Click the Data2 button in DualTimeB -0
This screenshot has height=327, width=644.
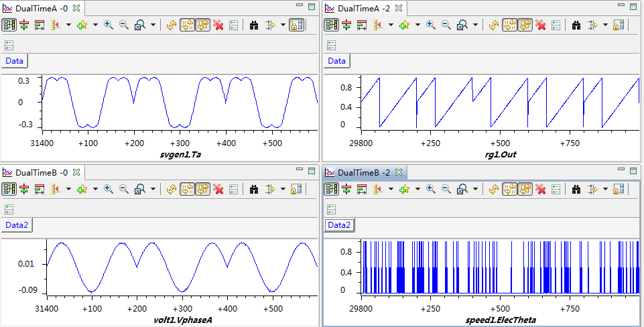[x=17, y=225]
